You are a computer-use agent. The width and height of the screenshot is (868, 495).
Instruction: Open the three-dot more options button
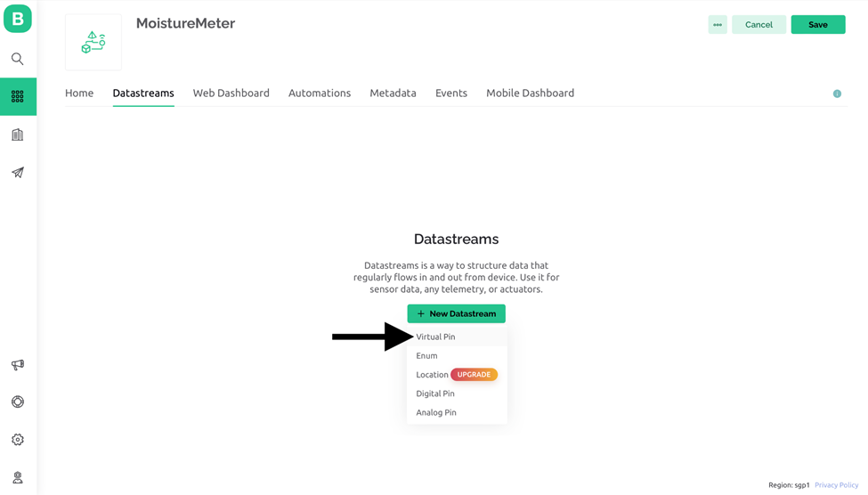pos(718,24)
